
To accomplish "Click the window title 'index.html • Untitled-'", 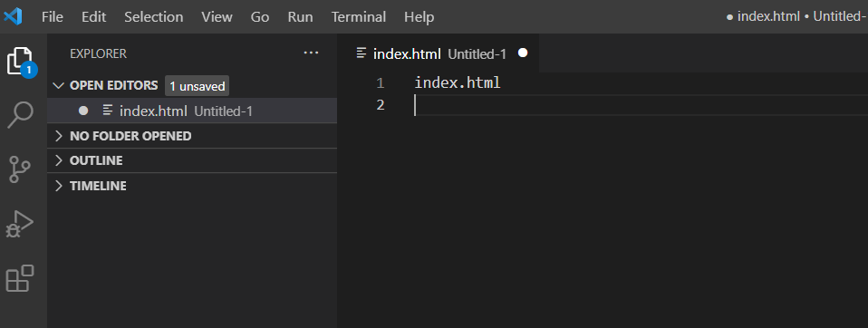I will [x=796, y=16].
